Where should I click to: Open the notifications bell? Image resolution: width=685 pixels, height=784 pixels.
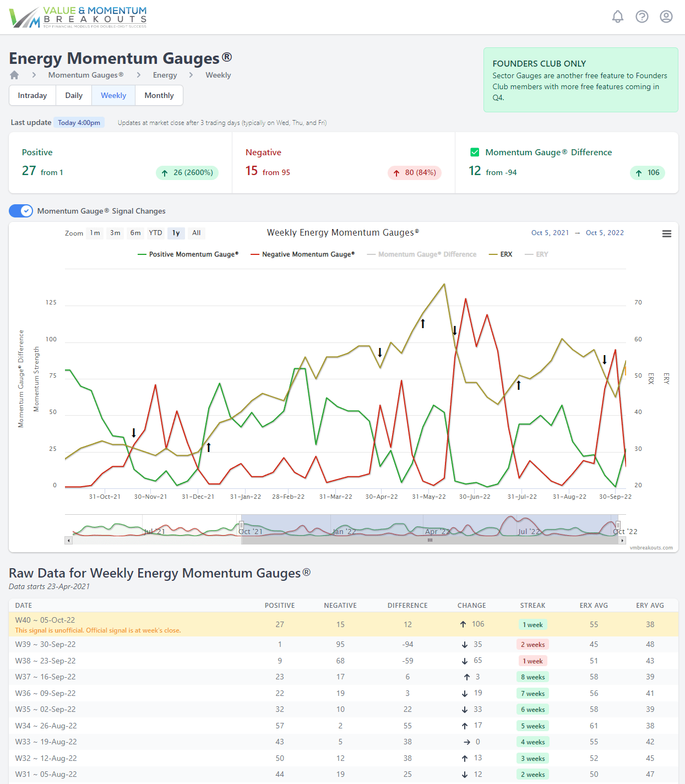[618, 17]
